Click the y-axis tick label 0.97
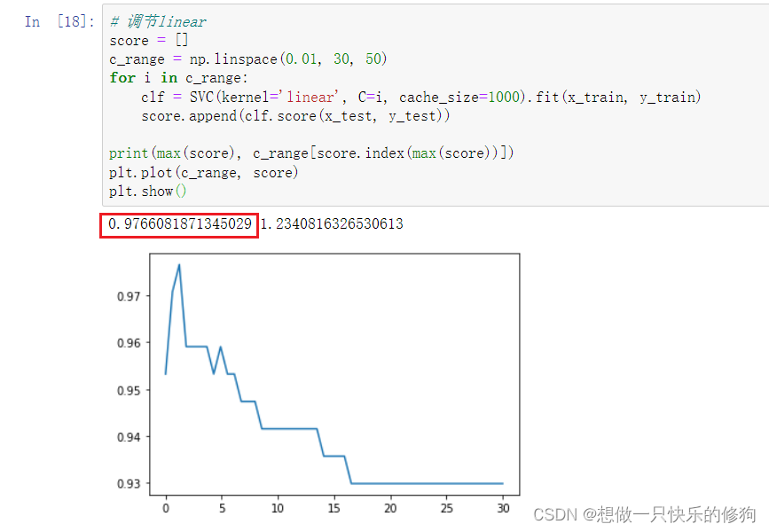 click(129, 296)
